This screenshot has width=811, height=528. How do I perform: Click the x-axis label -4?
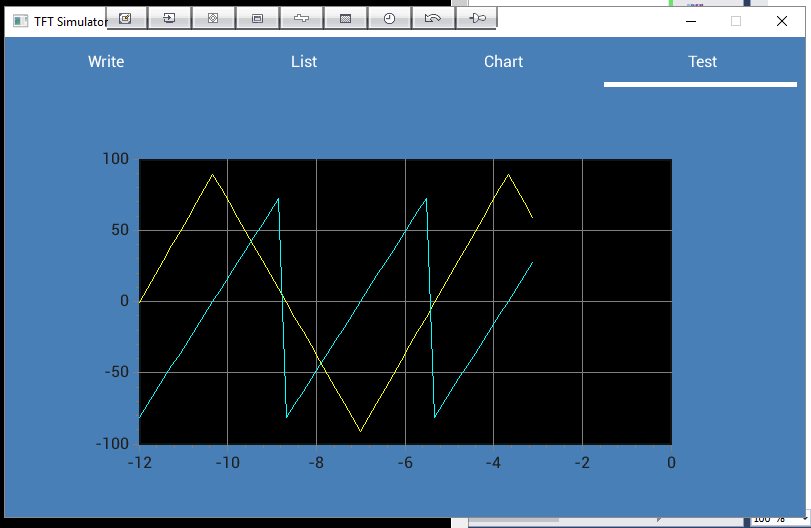tap(493, 462)
